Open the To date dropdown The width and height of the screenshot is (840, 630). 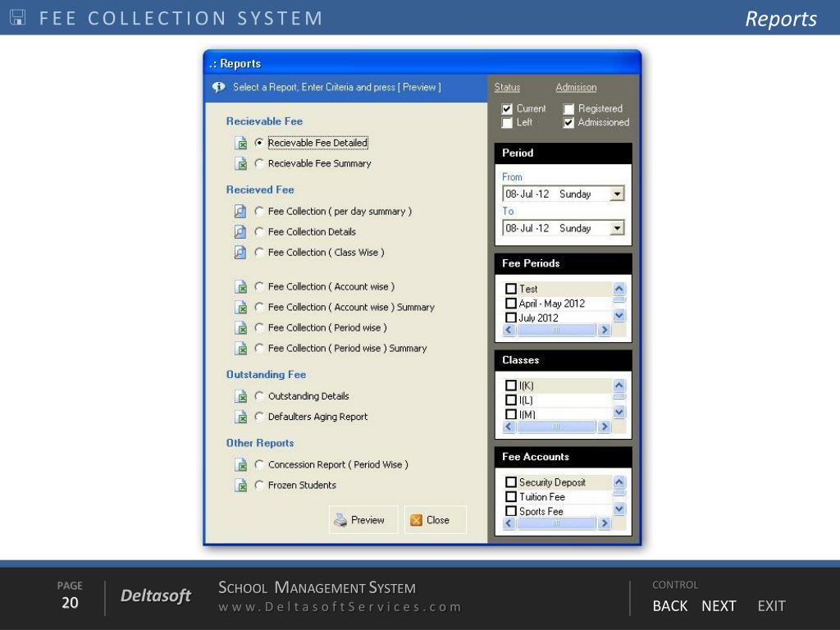(x=617, y=228)
